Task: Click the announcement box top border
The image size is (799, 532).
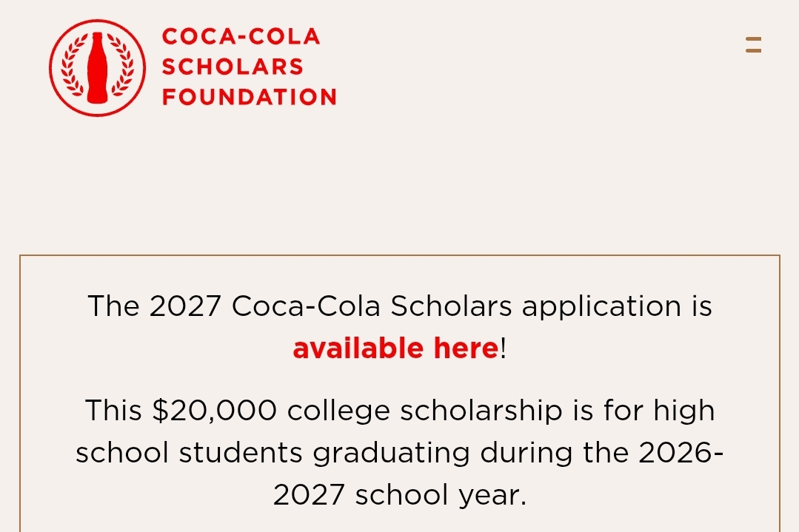Action: pos(400,255)
